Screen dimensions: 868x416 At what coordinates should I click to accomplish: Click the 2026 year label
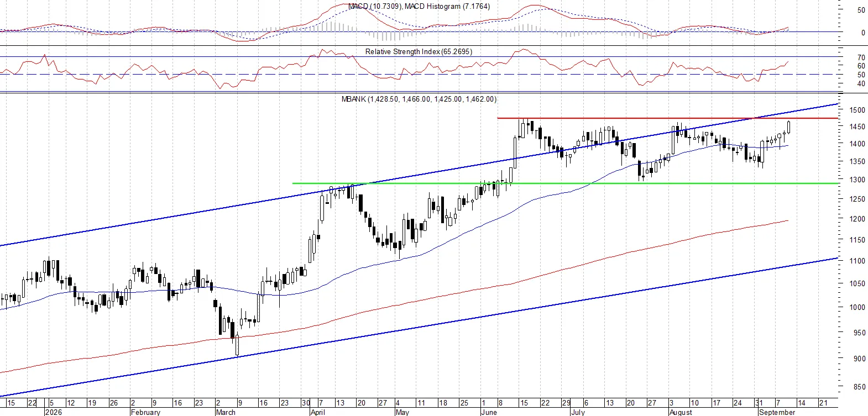point(53,412)
